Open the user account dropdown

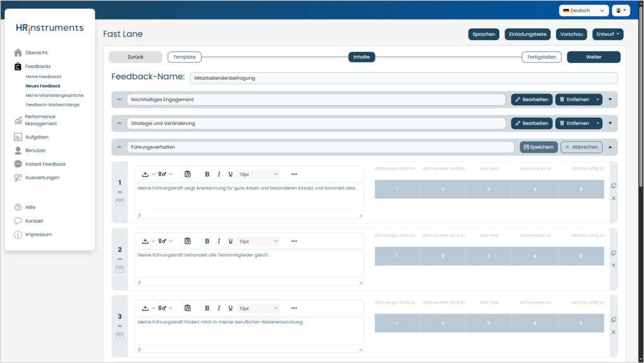pyautogui.click(x=621, y=10)
